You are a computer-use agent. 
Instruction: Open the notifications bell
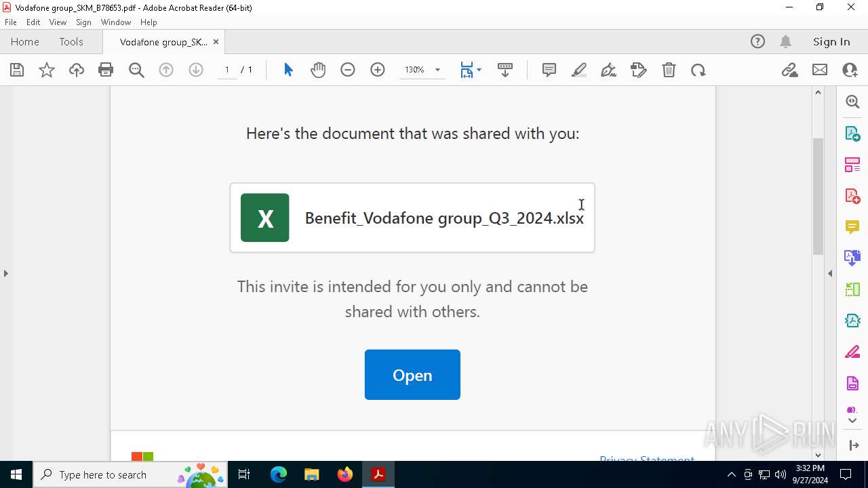pos(786,41)
